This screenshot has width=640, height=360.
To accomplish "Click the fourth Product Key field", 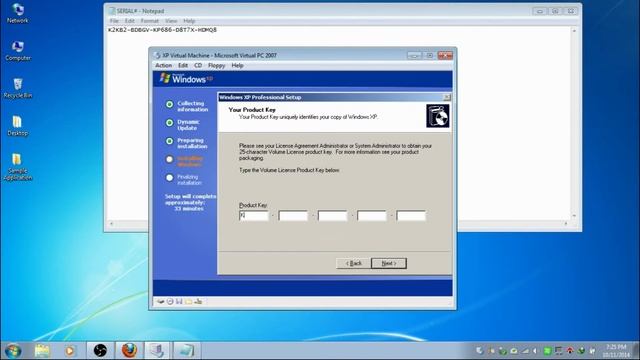I will pos(371,216).
